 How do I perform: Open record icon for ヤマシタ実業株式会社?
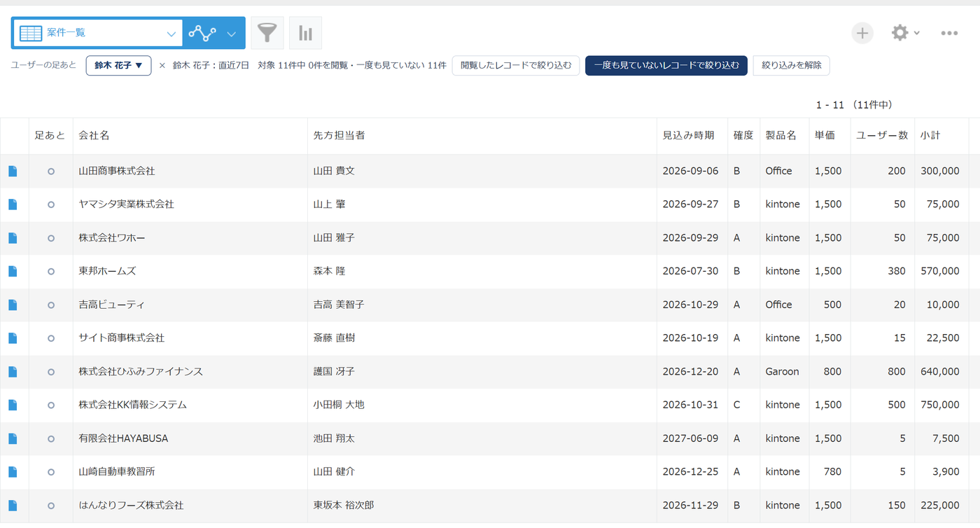point(13,204)
